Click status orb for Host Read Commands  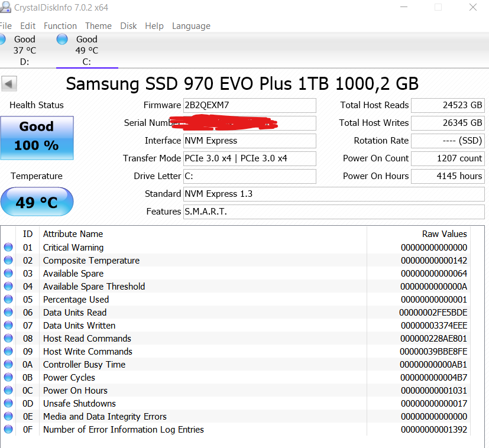(8, 338)
